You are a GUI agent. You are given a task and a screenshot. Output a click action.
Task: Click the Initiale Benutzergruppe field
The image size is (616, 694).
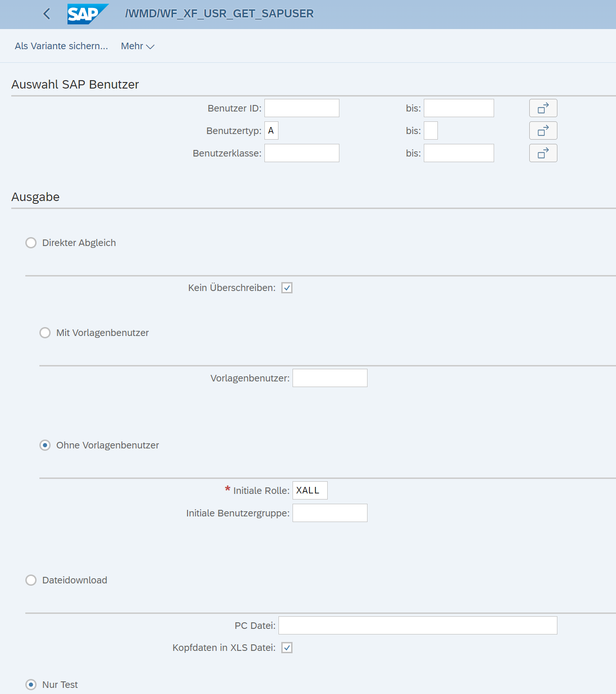point(330,513)
